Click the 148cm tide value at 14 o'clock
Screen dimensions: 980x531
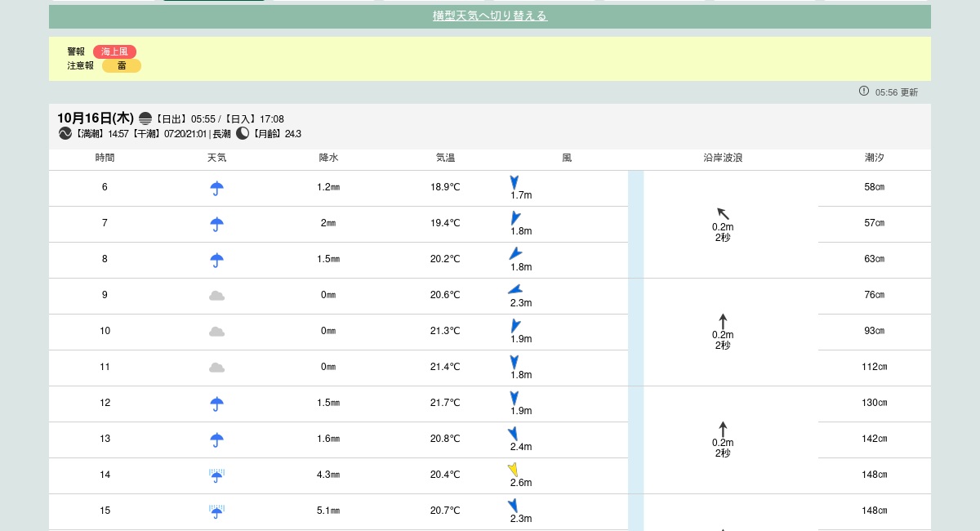point(874,475)
